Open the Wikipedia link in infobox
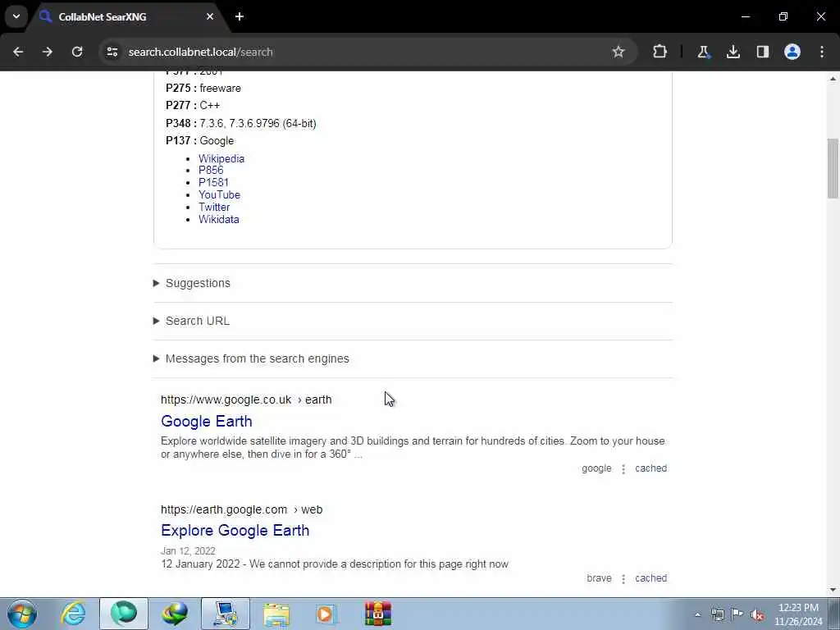The width and height of the screenshot is (840, 630). (221, 158)
